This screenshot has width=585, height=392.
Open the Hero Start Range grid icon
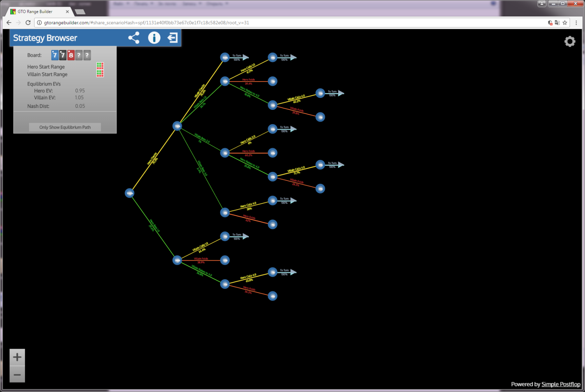[x=100, y=66]
